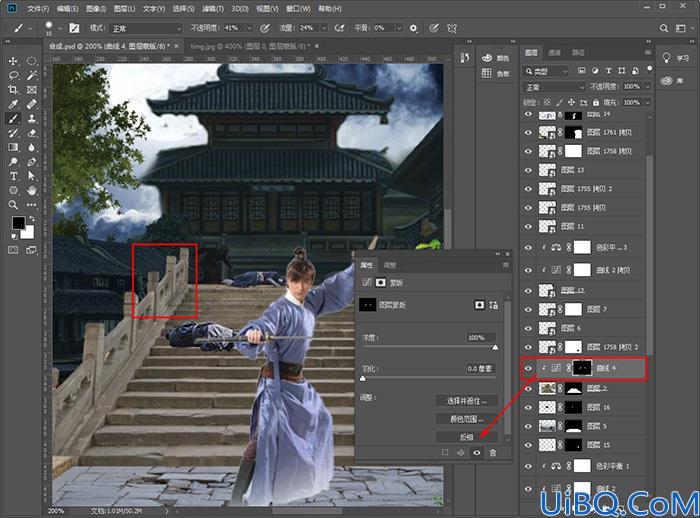Open the layer fill 100% dropdown

pos(647,103)
